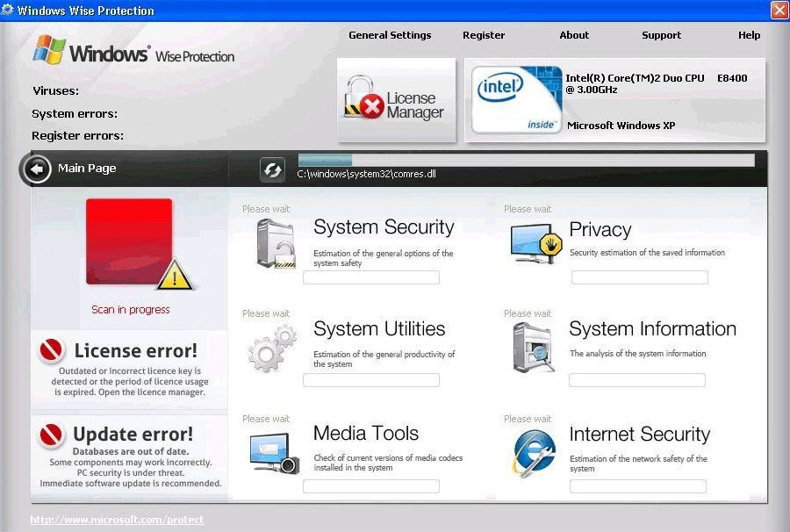Screen dimensions: 790x532
Task: Click the scan progress bar
Action: pyautogui.click(x=526, y=160)
